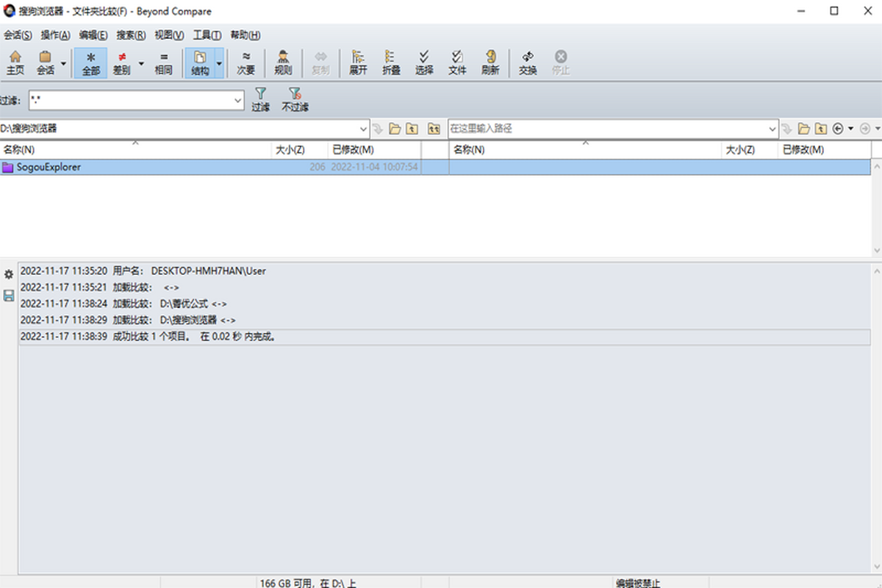Toggle the 相同 show-same display filter
The image size is (882, 588).
pyautogui.click(x=163, y=62)
